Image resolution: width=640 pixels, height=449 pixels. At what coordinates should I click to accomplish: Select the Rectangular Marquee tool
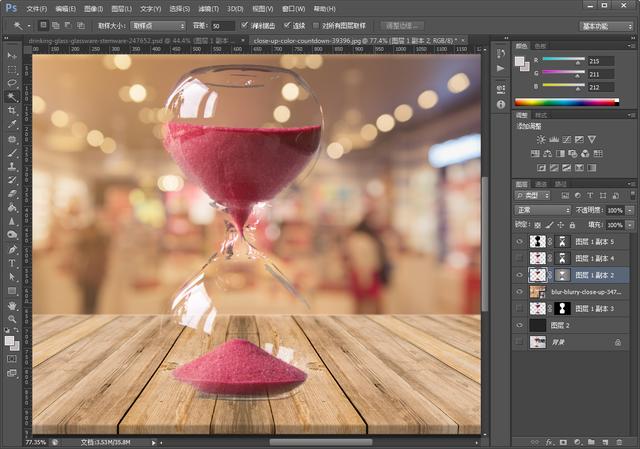tap(12, 69)
